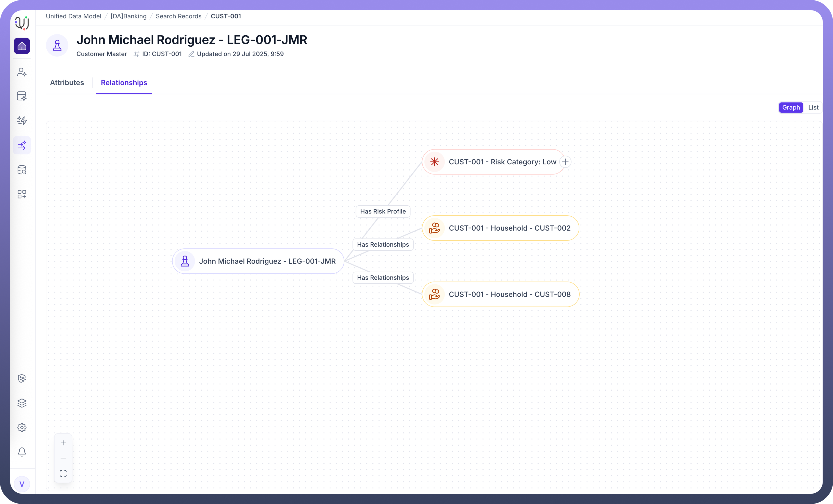Switch to List view

tap(813, 108)
